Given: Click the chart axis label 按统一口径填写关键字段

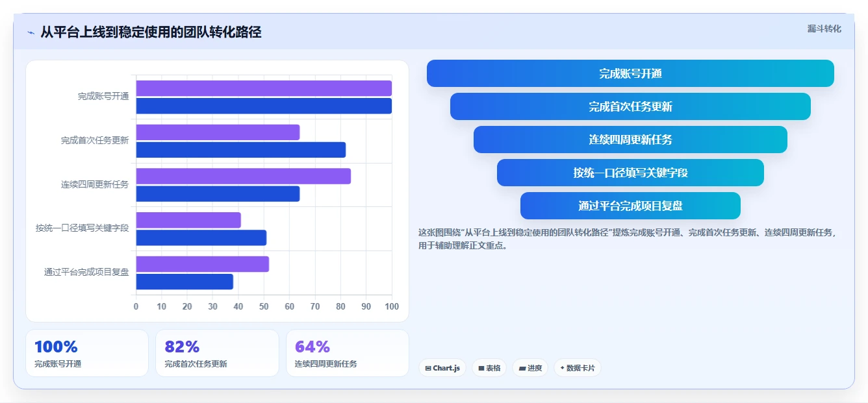Looking at the screenshot, I should tap(83, 228).
